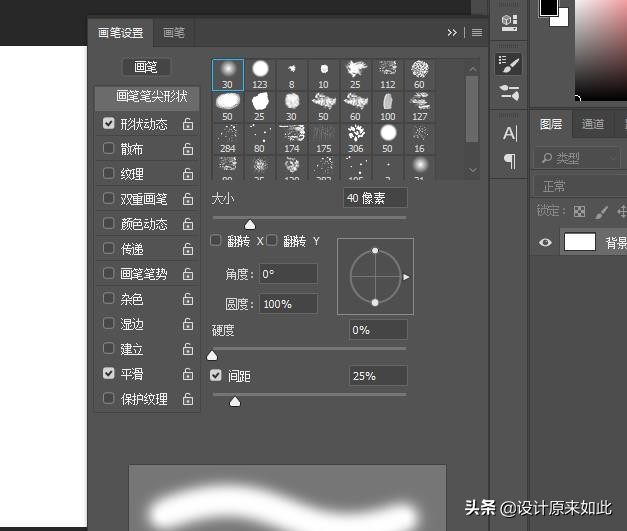Enable Wet Edges (湿边) checkbox
This screenshot has width=627, height=531.
pos(108,323)
